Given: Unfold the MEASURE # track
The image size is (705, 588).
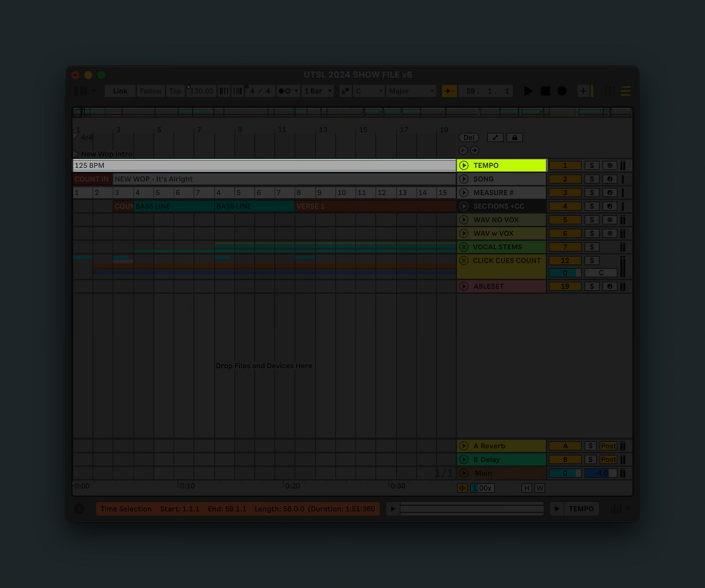Looking at the screenshot, I should tap(464, 193).
